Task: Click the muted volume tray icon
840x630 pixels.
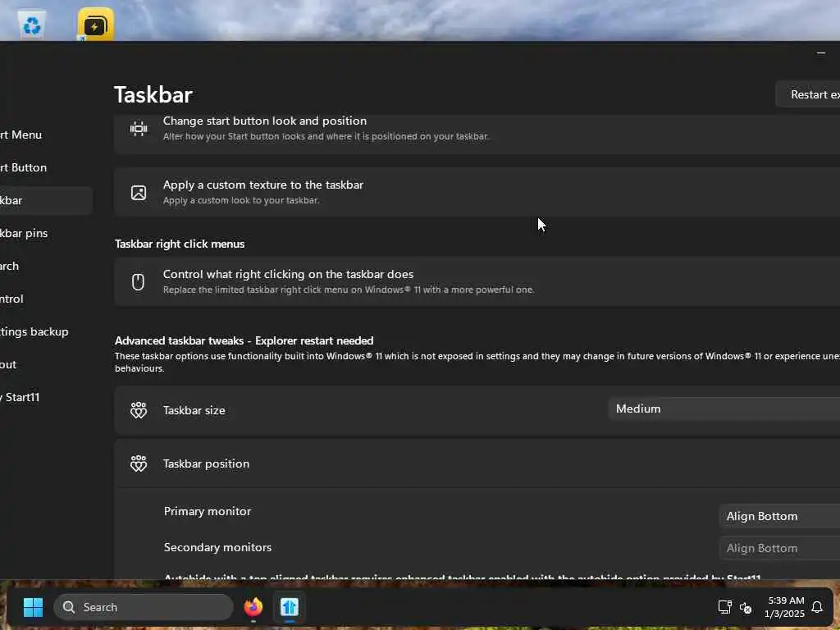Action: 745,608
